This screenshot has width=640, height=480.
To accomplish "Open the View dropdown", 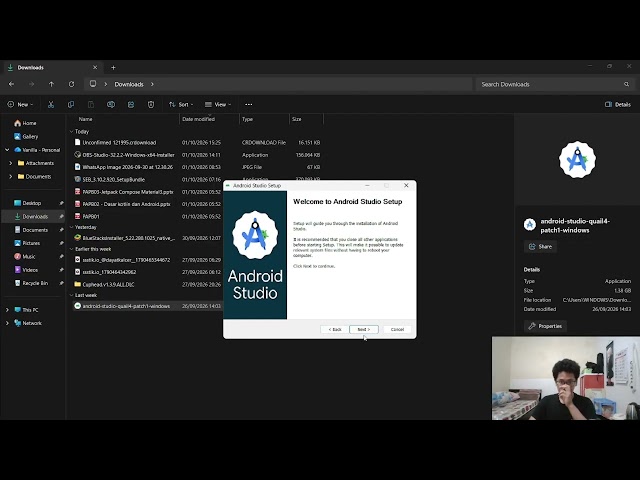I will pos(218,104).
